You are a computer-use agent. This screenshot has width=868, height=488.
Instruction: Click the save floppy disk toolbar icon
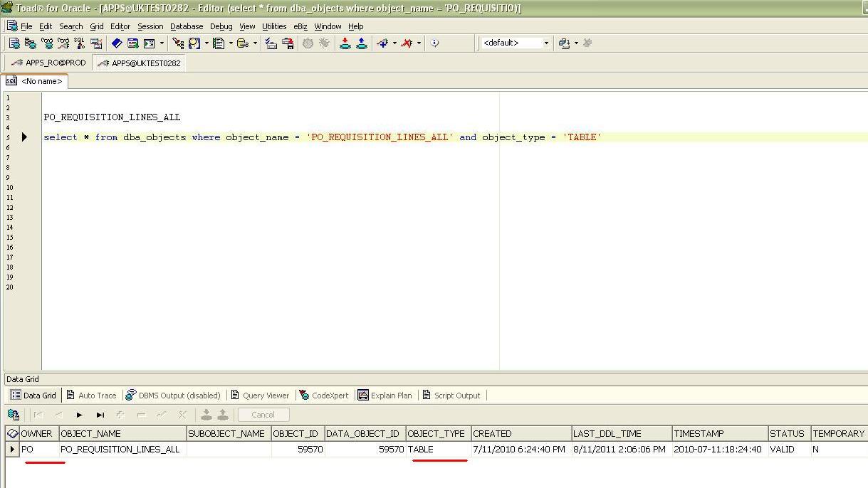[288, 43]
